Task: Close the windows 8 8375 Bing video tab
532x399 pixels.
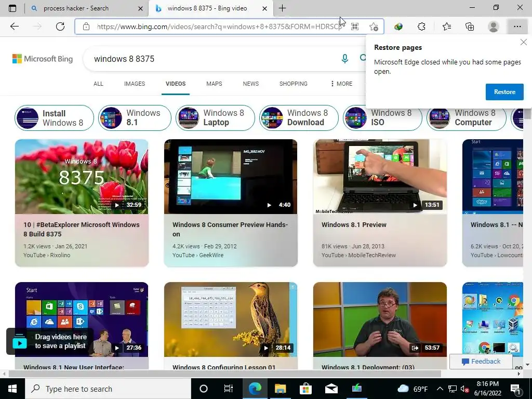Action: 265,8
